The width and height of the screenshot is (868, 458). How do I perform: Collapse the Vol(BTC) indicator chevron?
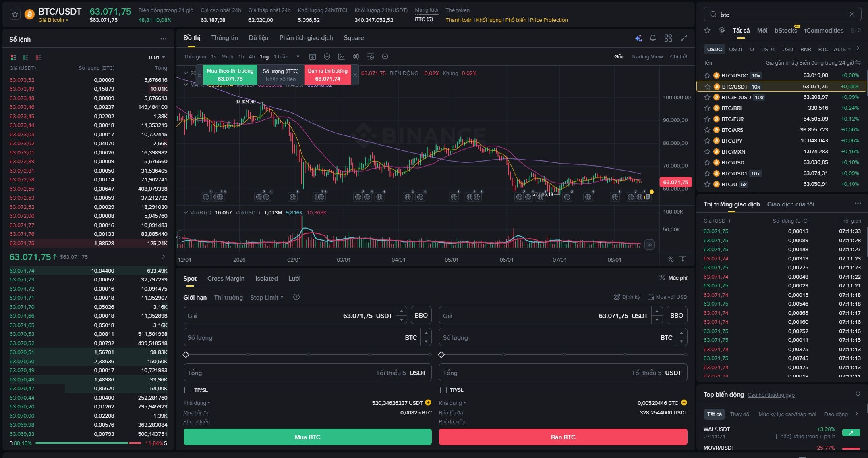pos(186,212)
